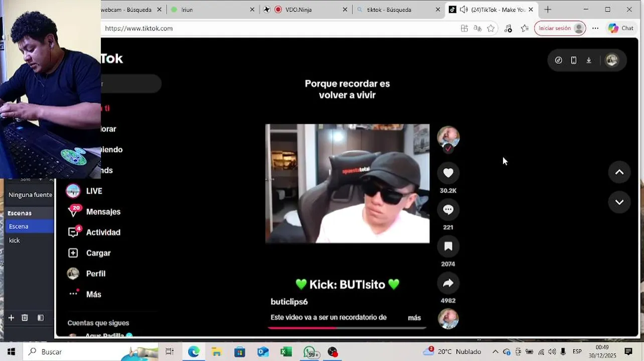Open Copilot Chat in Edge
The width and height of the screenshot is (644, 361).
[x=621, y=28]
